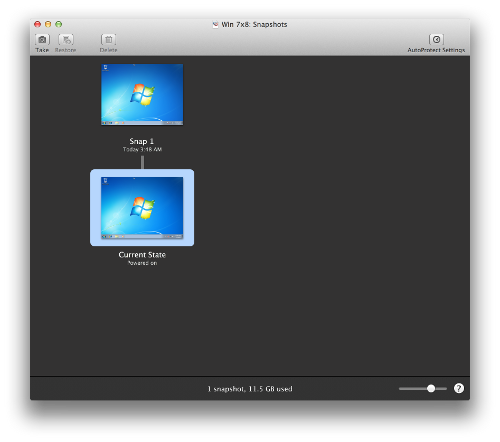Close the Snapshots window

(37, 24)
